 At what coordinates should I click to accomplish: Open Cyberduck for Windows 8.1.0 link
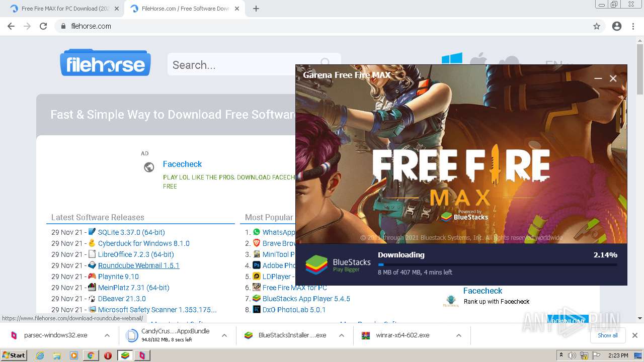tap(143, 243)
